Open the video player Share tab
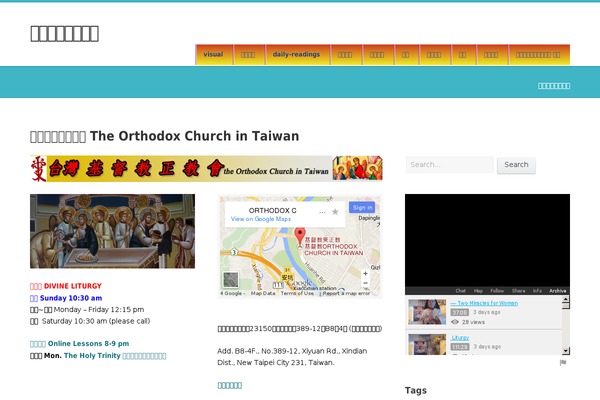Viewport: 600px width, 400px height. tap(518, 291)
